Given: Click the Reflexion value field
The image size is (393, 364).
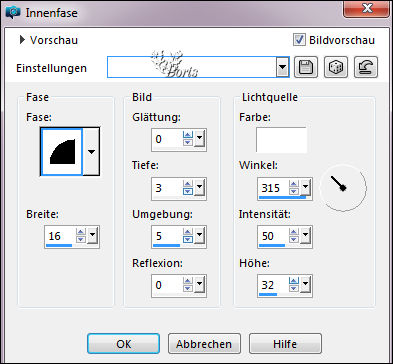Looking at the screenshot, I should tap(167, 285).
